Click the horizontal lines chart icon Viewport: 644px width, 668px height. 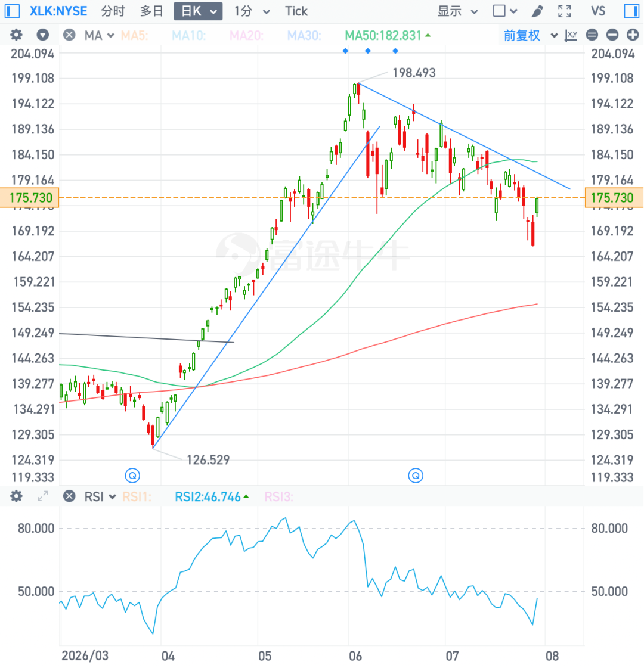[592, 35]
